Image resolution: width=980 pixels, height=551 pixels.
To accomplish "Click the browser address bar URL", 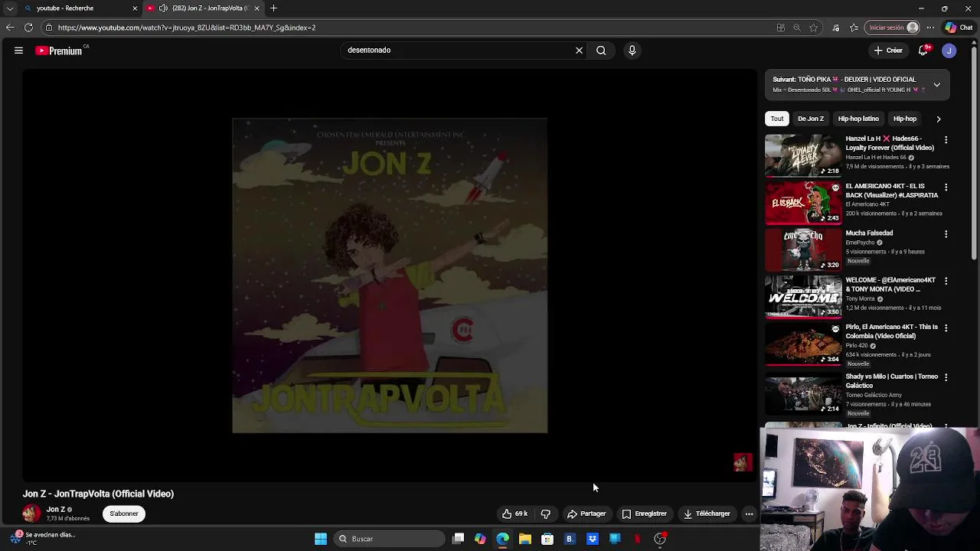I will (x=187, y=28).
